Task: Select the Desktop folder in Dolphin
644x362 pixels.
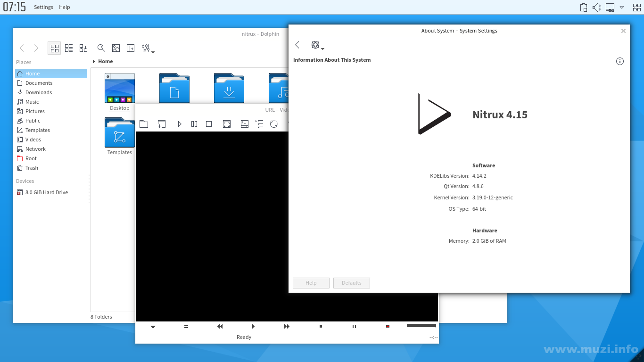Action: point(120,92)
